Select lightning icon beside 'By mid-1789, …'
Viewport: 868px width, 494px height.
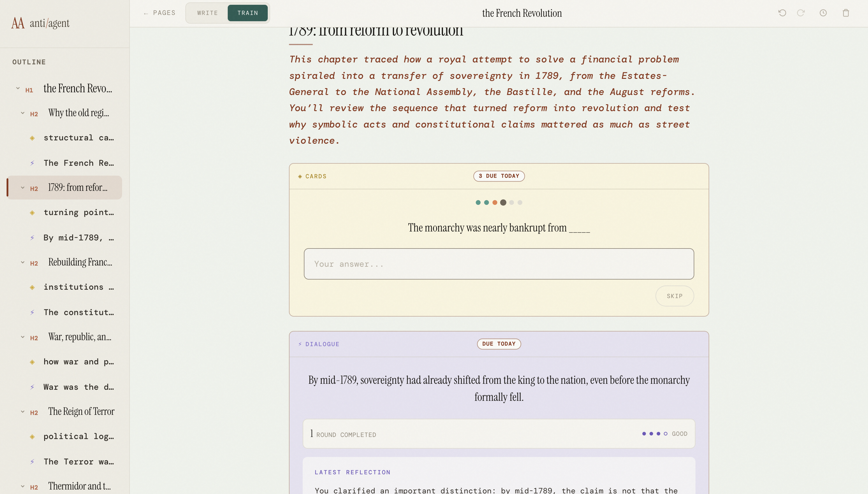pyautogui.click(x=32, y=238)
